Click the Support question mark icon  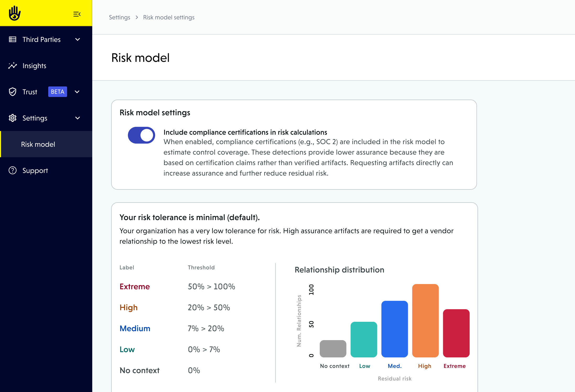click(13, 170)
